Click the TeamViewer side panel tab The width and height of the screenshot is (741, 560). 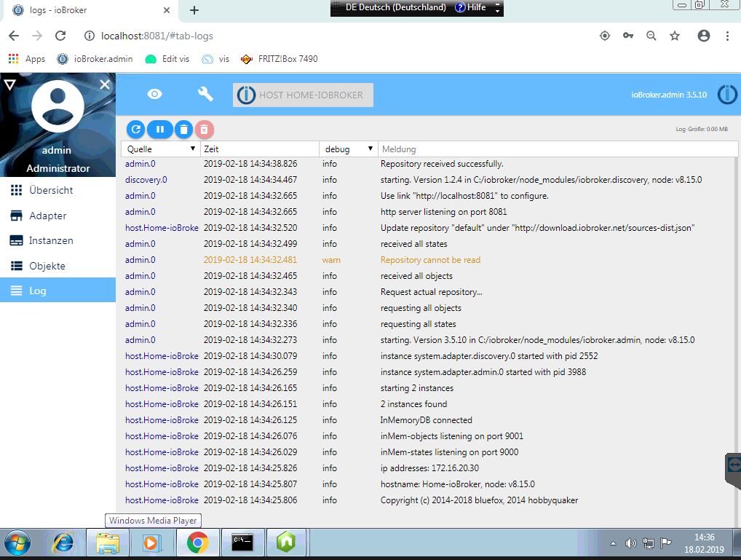[734, 470]
